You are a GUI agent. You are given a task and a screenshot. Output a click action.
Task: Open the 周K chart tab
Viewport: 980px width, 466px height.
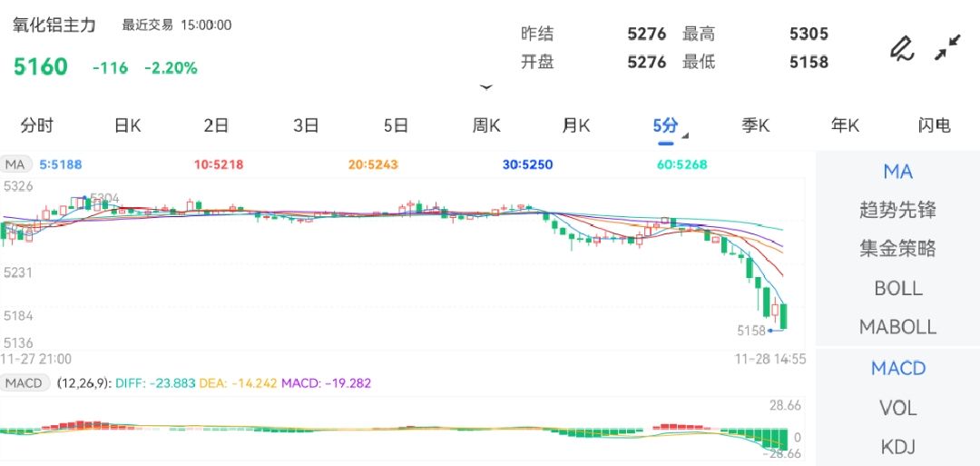click(x=486, y=125)
